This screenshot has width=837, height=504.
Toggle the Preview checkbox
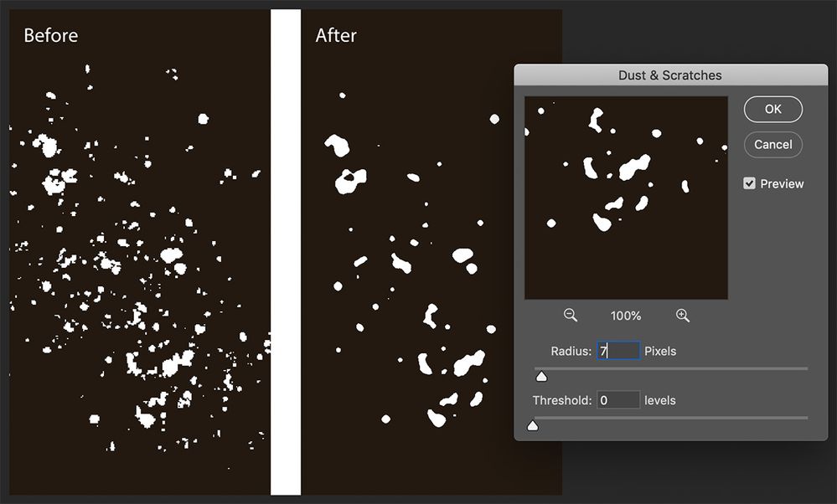(x=750, y=183)
